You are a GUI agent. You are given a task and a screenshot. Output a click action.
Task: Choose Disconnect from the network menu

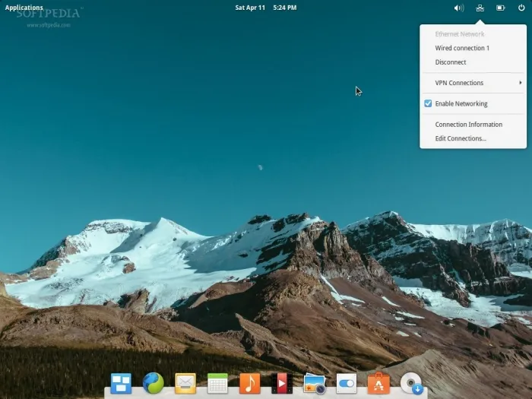point(451,62)
